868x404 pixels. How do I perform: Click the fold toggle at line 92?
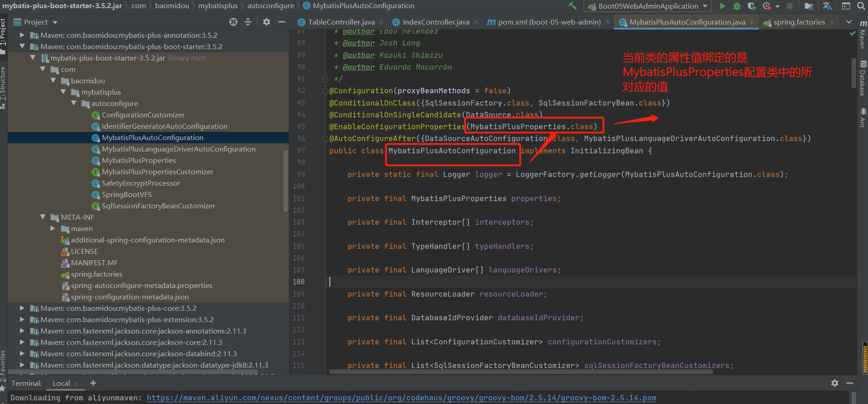click(x=325, y=91)
